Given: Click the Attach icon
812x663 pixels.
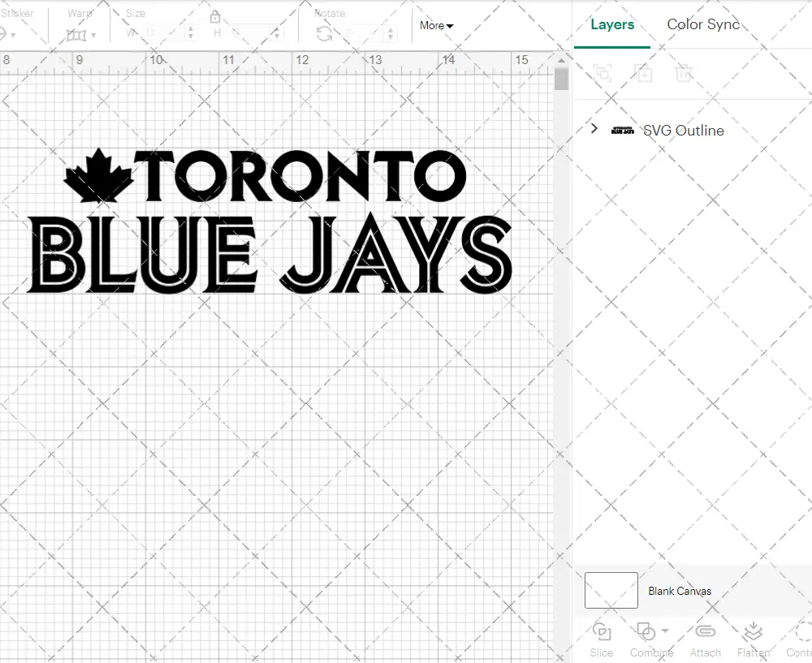Looking at the screenshot, I should [x=705, y=639].
